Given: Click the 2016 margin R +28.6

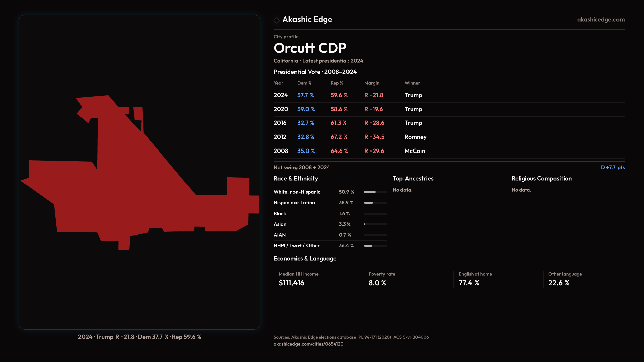Looking at the screenshot, I should tap(374, 123).
